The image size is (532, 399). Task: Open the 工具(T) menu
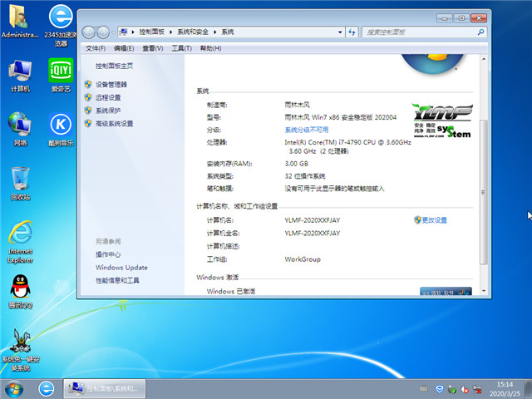181,48
